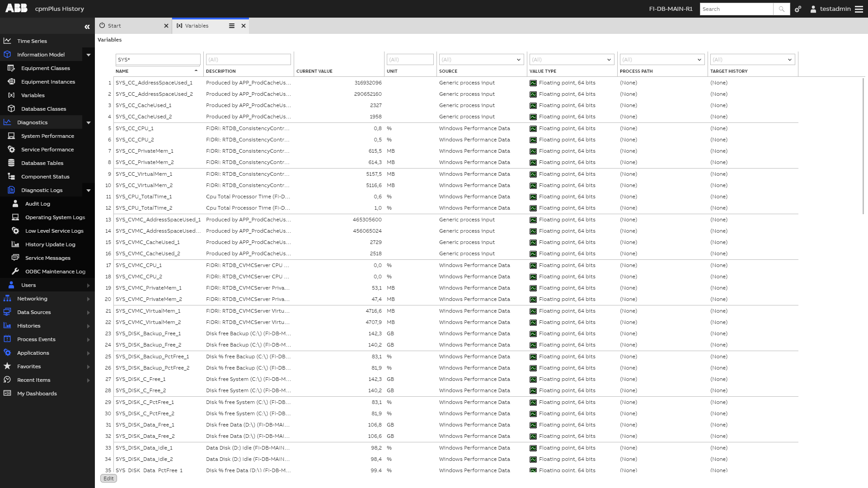Open the SOURCE filter dropdown
The image size is (868, 488).
point(518,60)
